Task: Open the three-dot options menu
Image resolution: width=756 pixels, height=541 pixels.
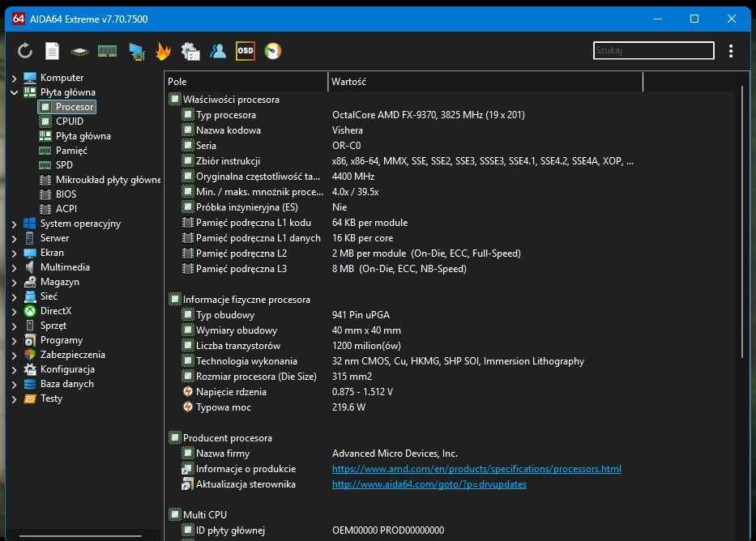Action: [731, 50]
